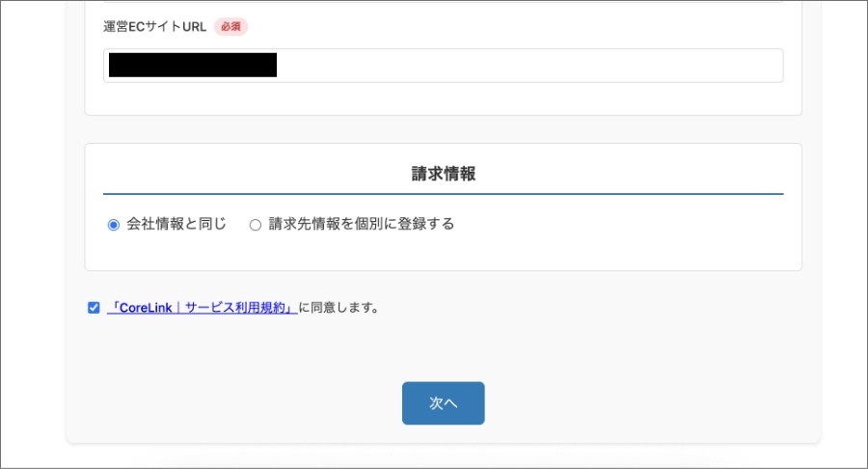Viewport: 868px width, 469px height.
Task: Click the 必須 badge beside the URL label
Action: (x=231, y=27)
